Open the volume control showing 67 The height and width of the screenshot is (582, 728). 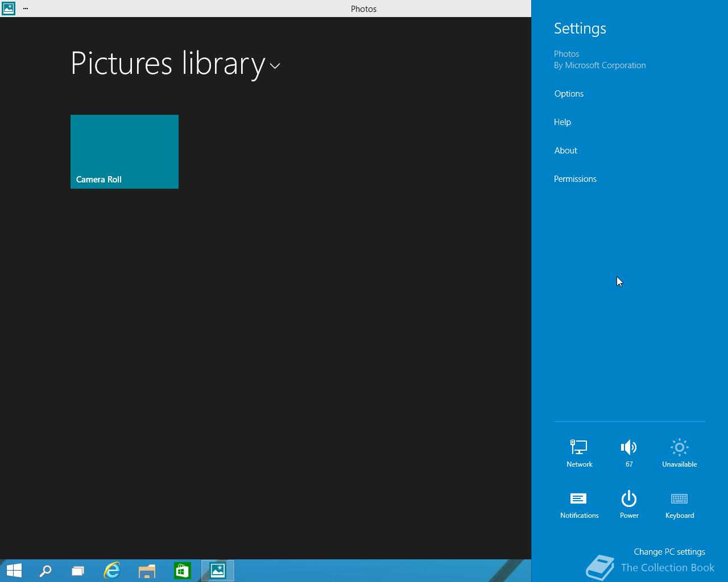pyautogui.click(x=629, y=453)
